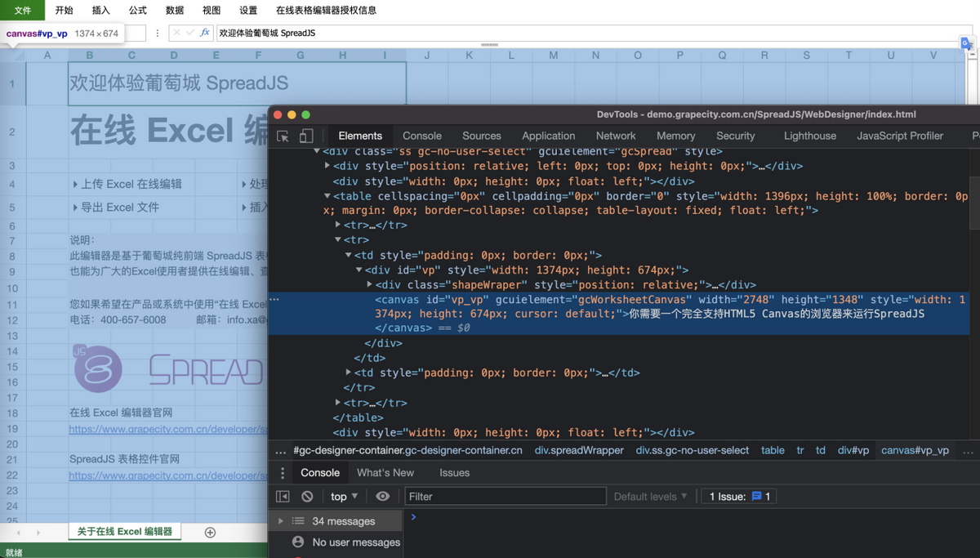Toggle the console sidebar icon

point(283,497)
